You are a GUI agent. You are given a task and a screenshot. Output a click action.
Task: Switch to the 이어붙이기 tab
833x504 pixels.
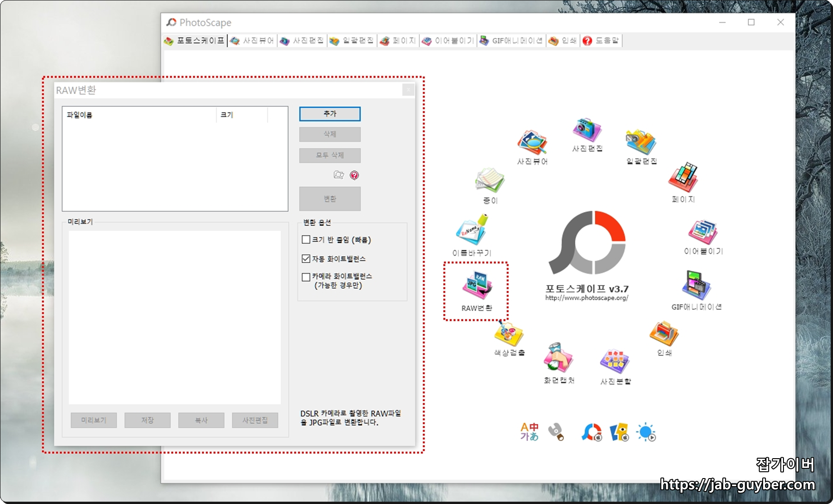[448, 41]
